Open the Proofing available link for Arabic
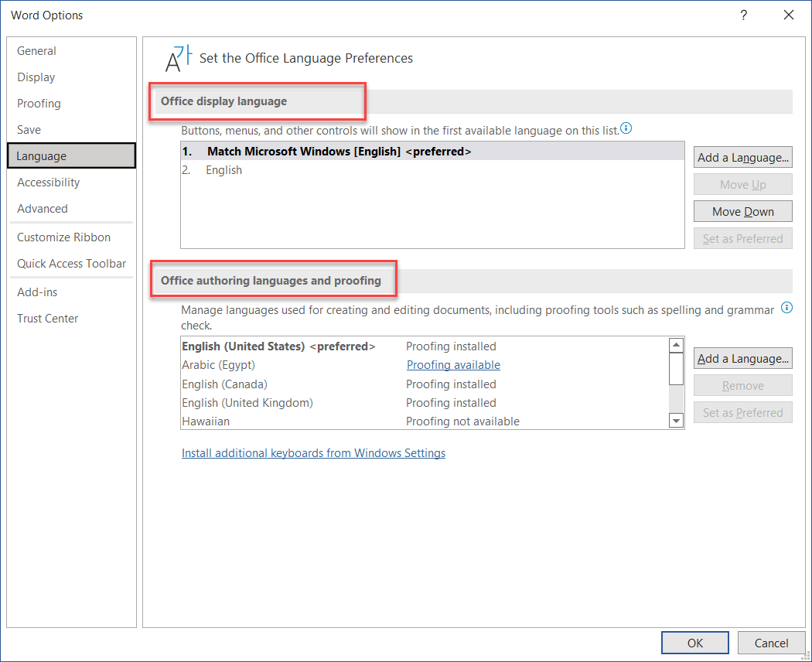Viewport: 812px width, 662px height. pyautogui.click(x=453, y=365)
